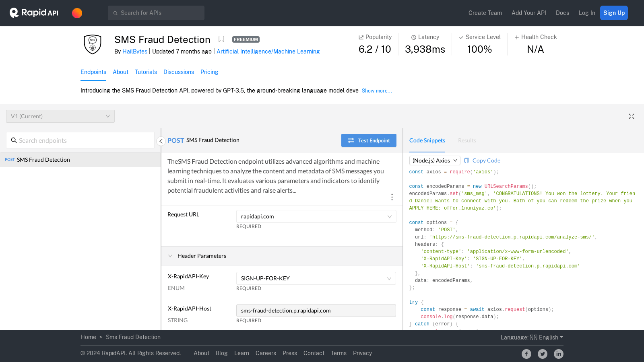
Task: Click the Health Check value N/A
Action: point(535,49)
